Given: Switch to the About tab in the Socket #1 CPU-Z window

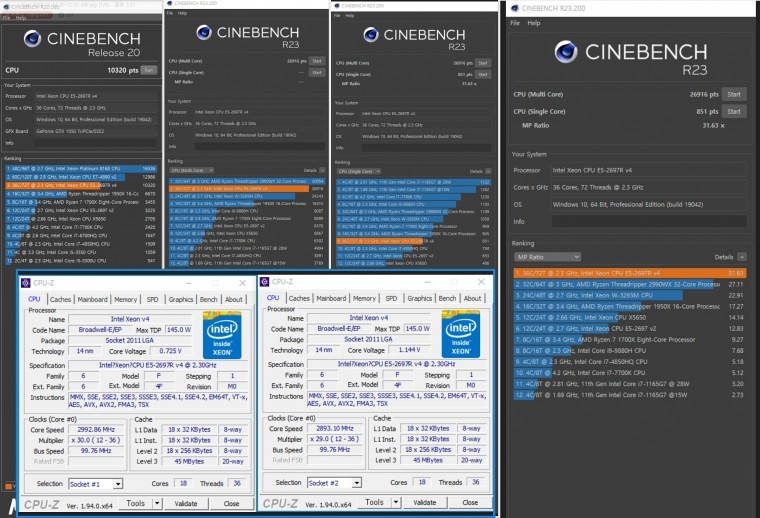Looking at the screenshot, I should pyautogui.click(x=234, y=299).
